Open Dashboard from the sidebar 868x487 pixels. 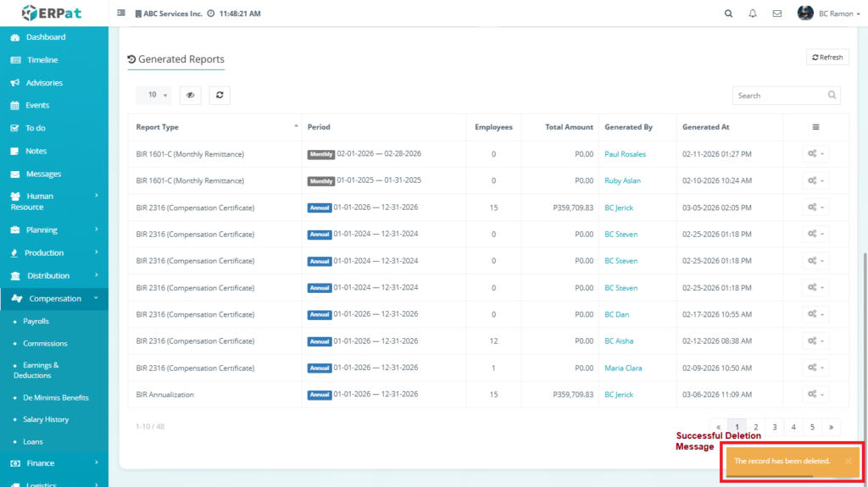click(45, 37)
